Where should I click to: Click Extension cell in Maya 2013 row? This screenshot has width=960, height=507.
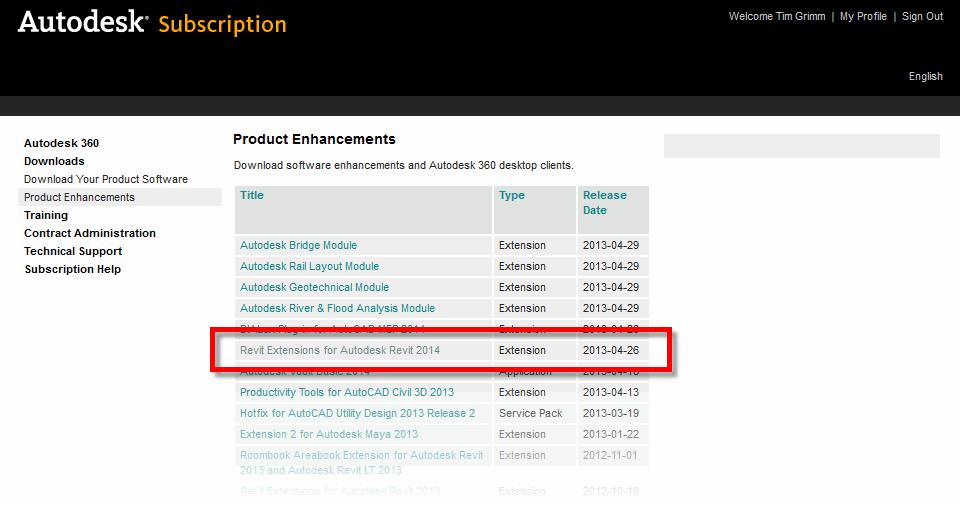(522, 434)
